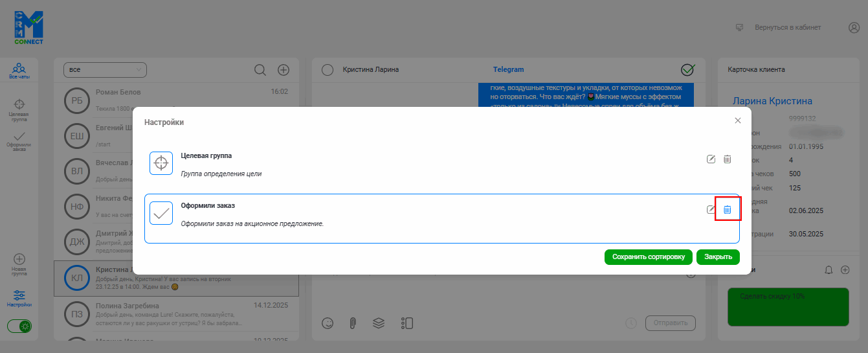Delete the Целевая группа entry
The width and height of the screenshot is (868, 353).
[x=727, y=159]
